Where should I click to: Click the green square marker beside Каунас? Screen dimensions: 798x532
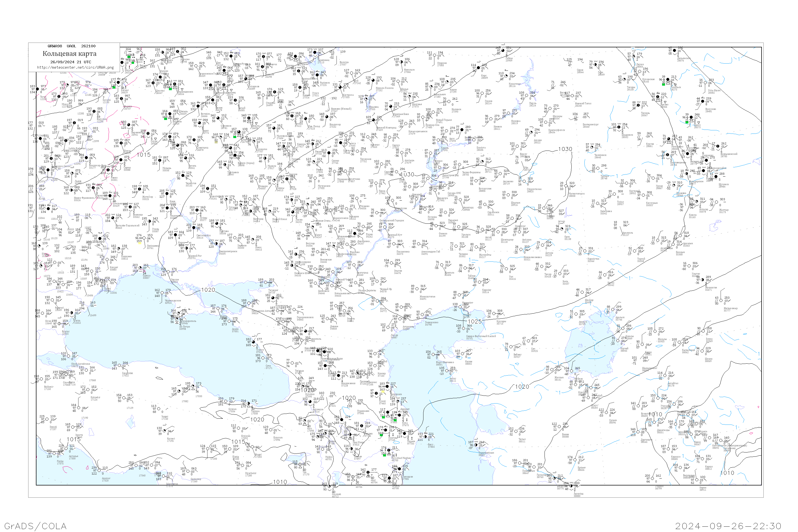coord(114,87)
